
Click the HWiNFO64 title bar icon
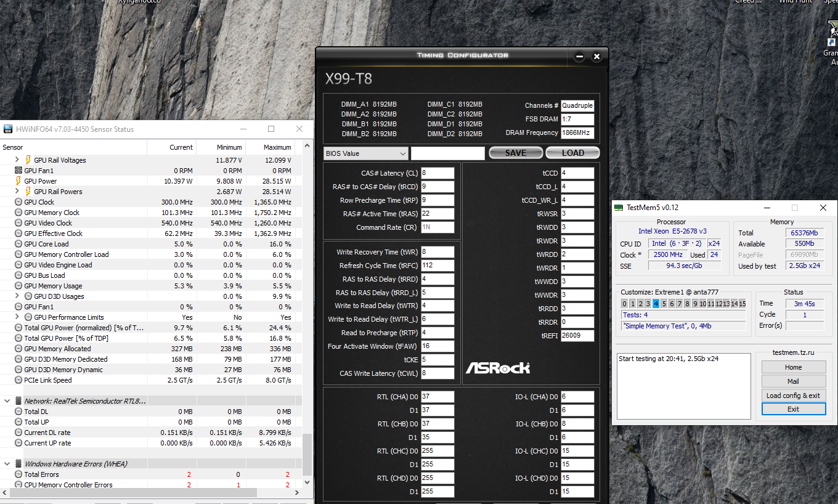pos(8,129)
